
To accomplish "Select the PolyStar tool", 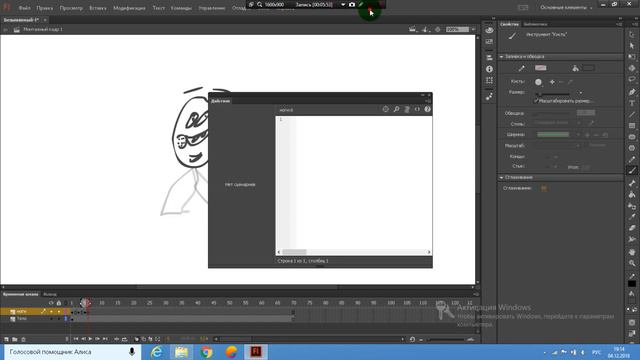I will pyautogui.click(x=632, y=148).
